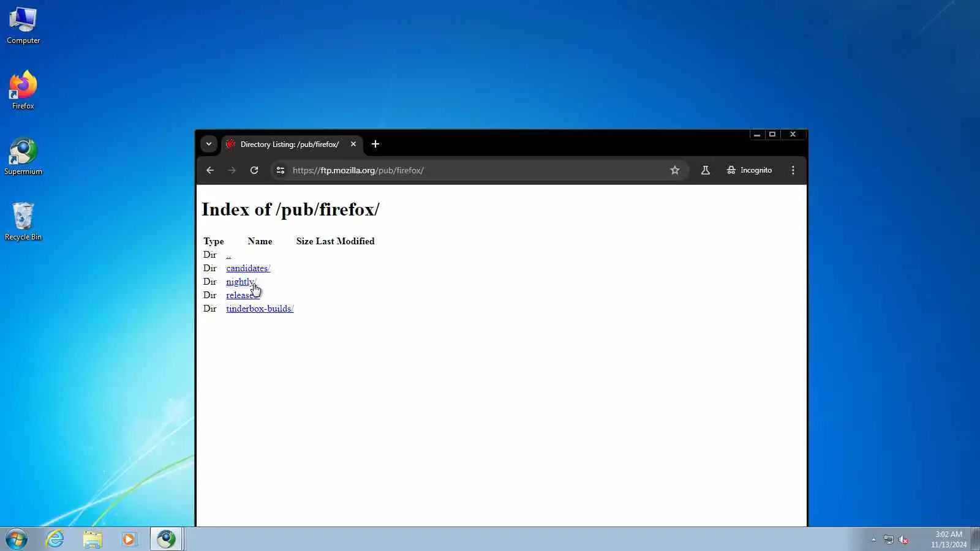Click the 'Last Modified' column header
980x551 pixels.
tap(345, 241)
